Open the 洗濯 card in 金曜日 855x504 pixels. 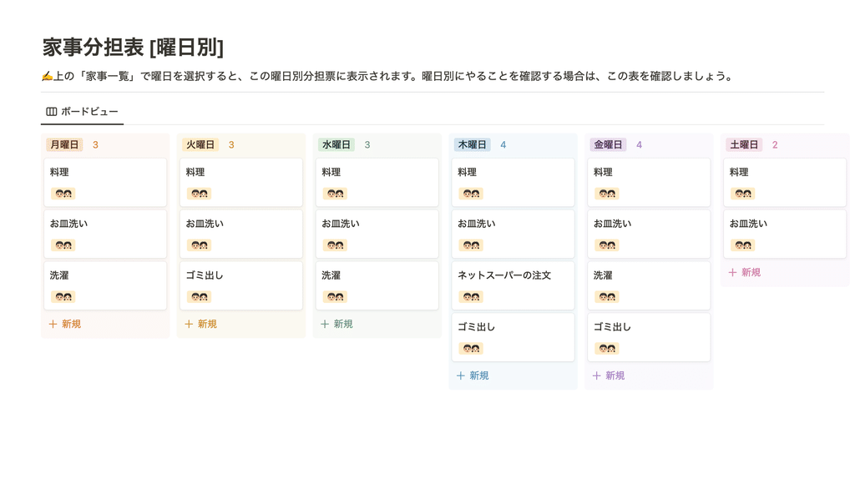[x=649, y=285]
